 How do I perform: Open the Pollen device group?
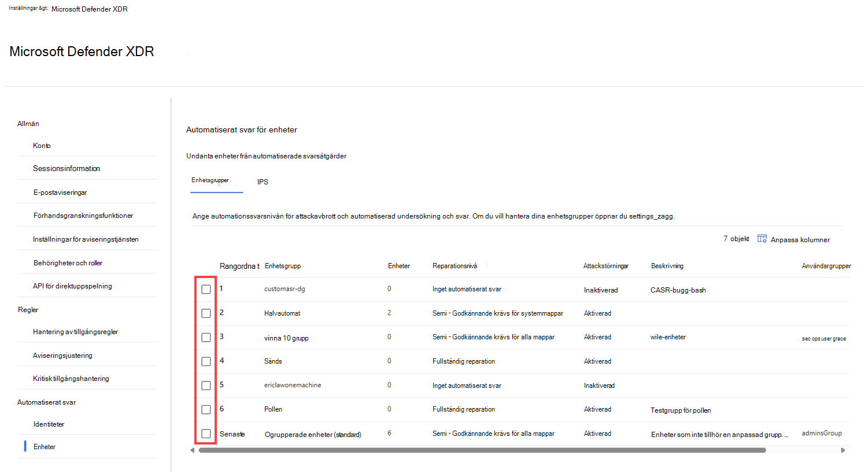[274, 409]
